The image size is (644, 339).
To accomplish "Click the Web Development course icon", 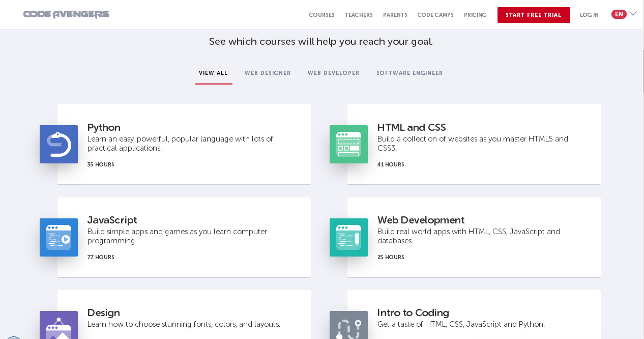I will click(x=348, y=237).
